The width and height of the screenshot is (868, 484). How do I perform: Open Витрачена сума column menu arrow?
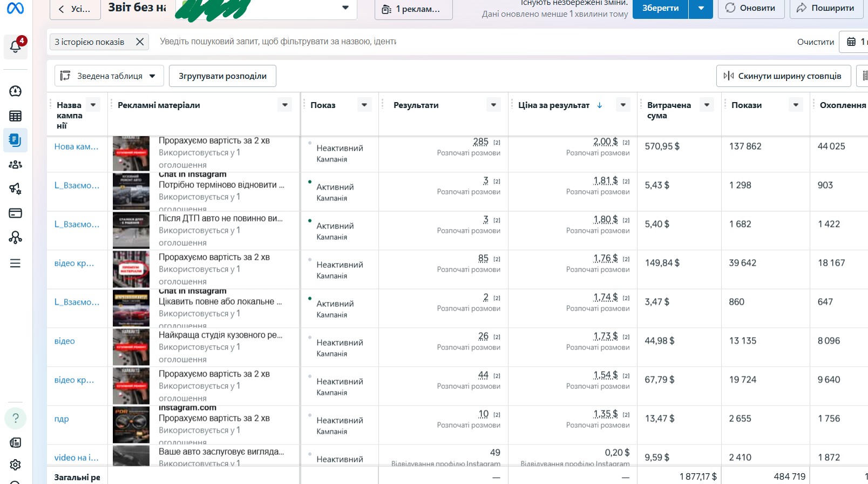click(707, 105)
